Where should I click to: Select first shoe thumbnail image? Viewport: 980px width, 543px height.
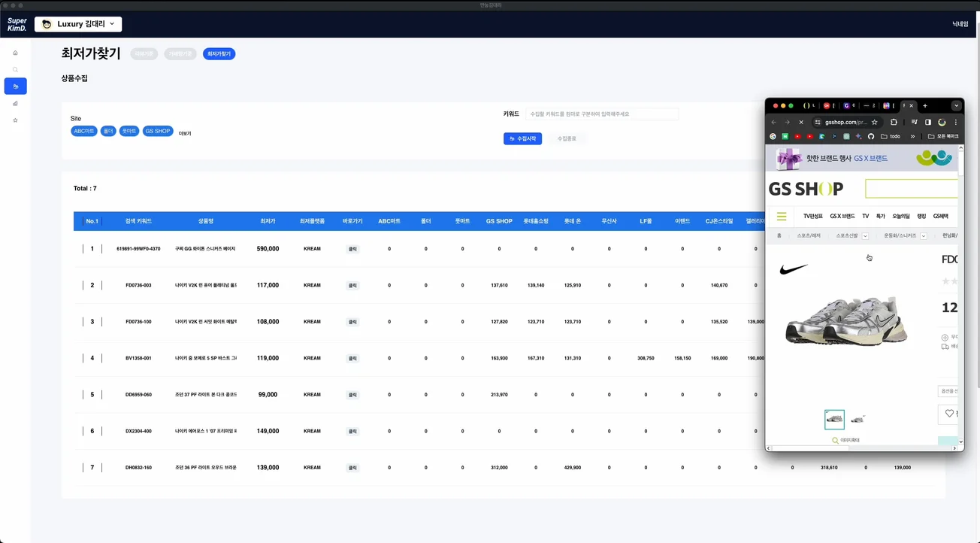[x=834, y=419]
